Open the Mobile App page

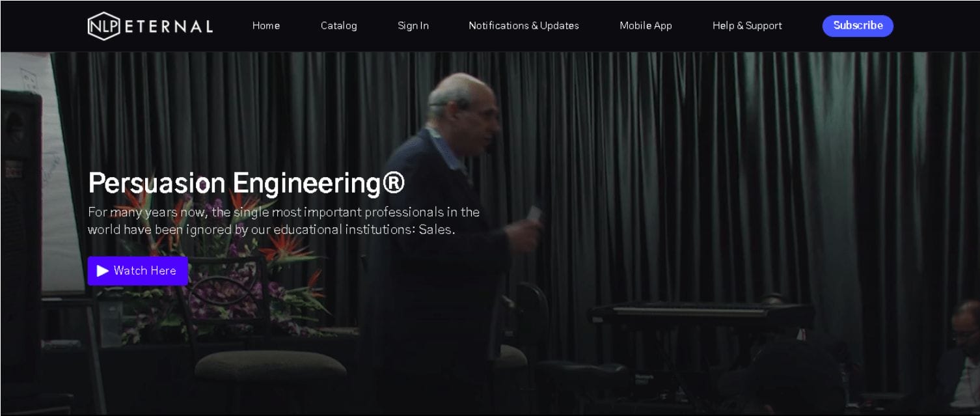click(646, 26)
